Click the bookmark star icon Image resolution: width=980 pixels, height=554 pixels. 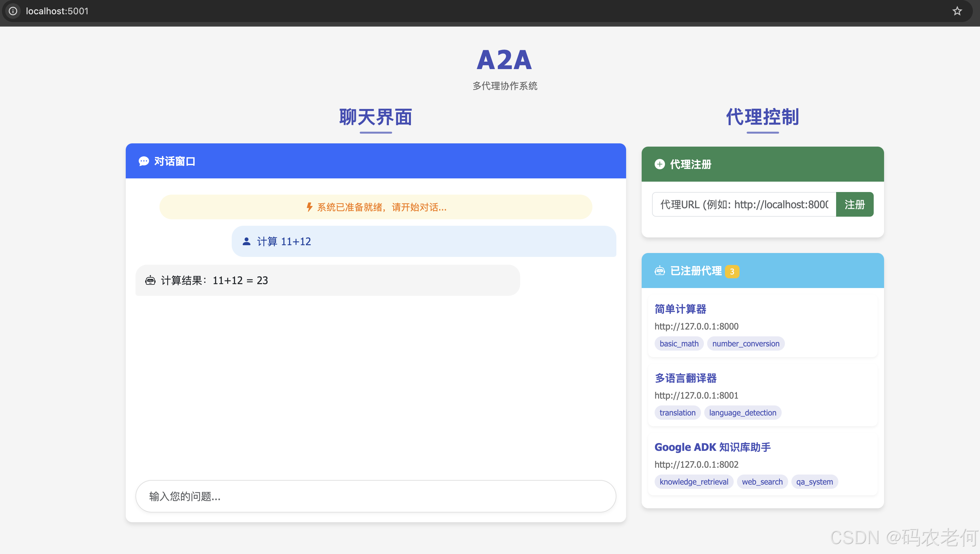point(957,11)
